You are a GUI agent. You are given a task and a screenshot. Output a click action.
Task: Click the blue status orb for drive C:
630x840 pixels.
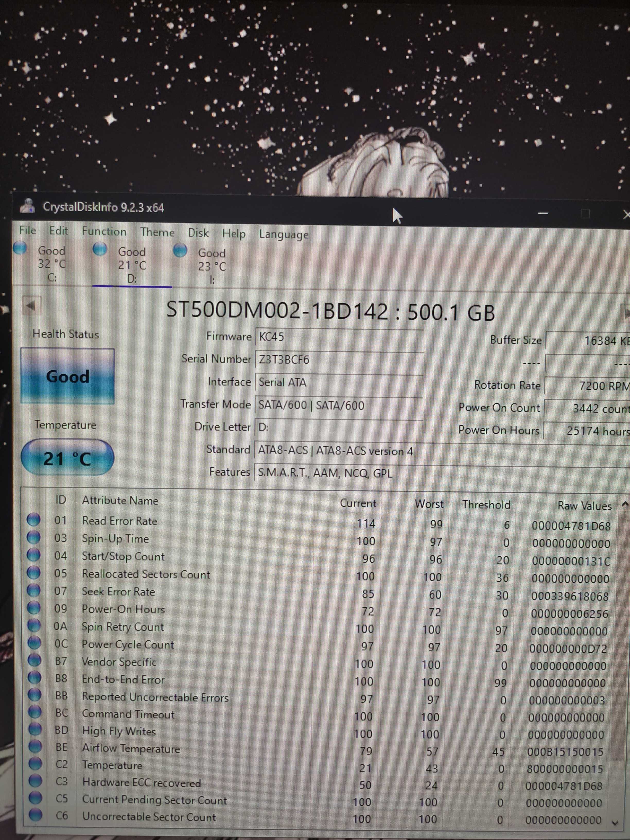click(x=20, y=248)
